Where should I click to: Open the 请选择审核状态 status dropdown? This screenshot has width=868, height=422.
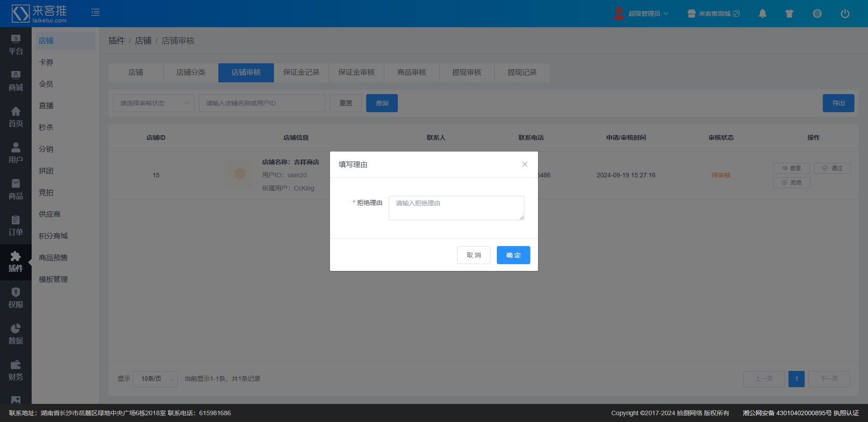(153, 103)
